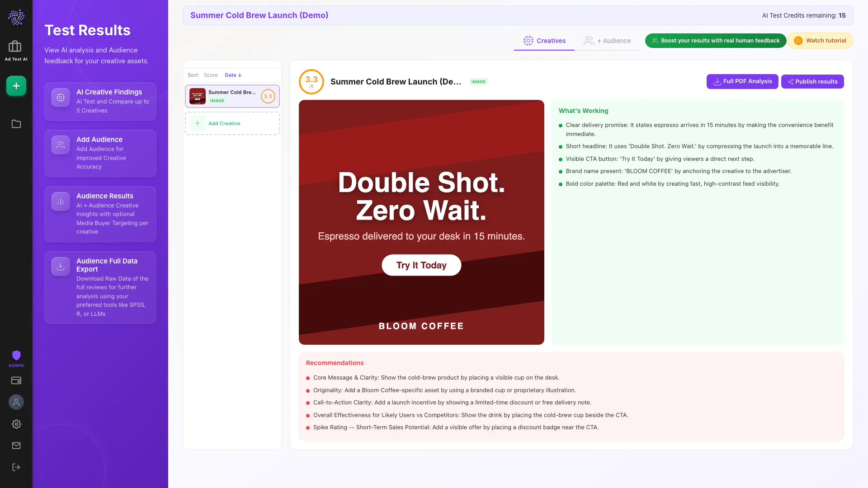Click the Add Creative button
Screen dimensions: 868x488
click(232, 123)
